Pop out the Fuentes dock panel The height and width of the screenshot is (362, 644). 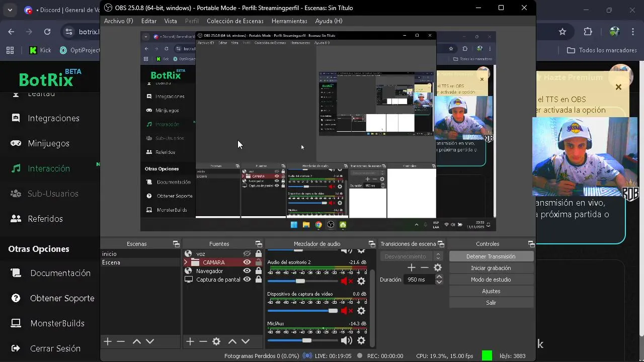coord(259,244)
